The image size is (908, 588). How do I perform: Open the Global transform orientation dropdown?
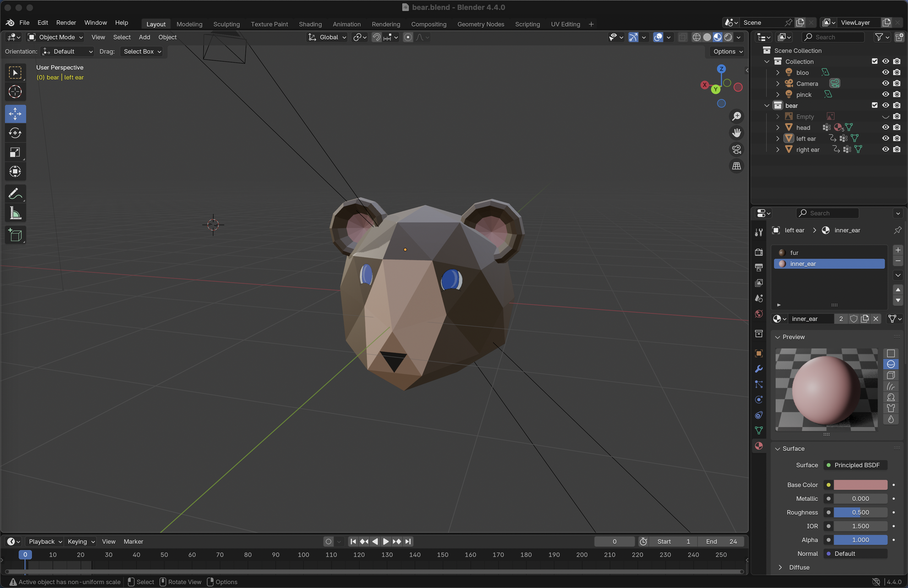tap(327, 37)
